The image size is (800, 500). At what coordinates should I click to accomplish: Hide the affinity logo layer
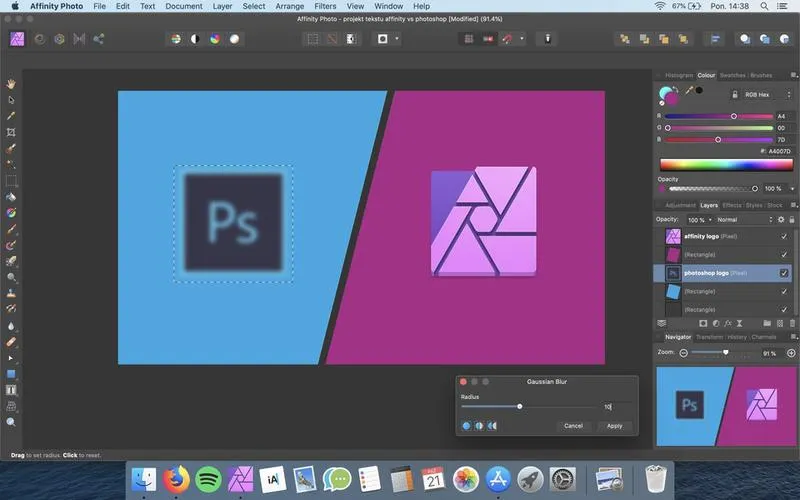tap(784, 236)
